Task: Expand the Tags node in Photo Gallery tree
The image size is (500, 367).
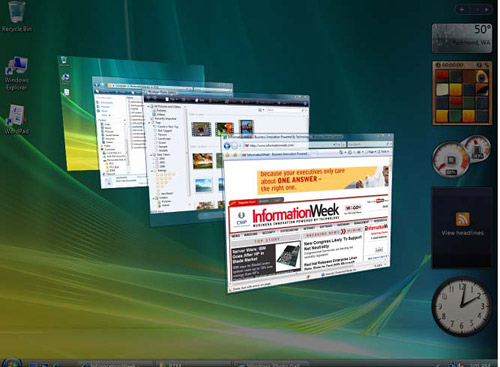Action: click(x=150, y=123)
